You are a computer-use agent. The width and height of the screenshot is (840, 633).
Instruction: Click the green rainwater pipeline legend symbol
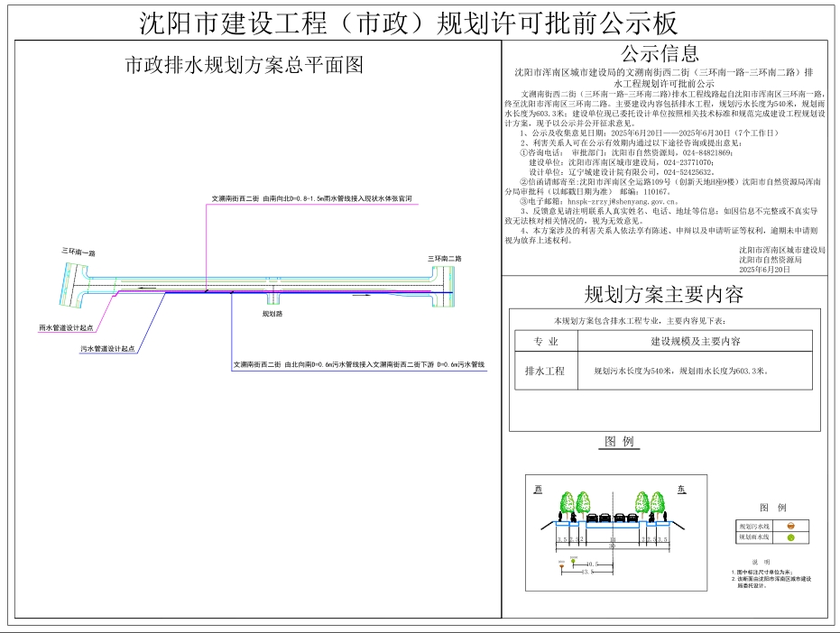pyautogui.click(x=791, y=537)
